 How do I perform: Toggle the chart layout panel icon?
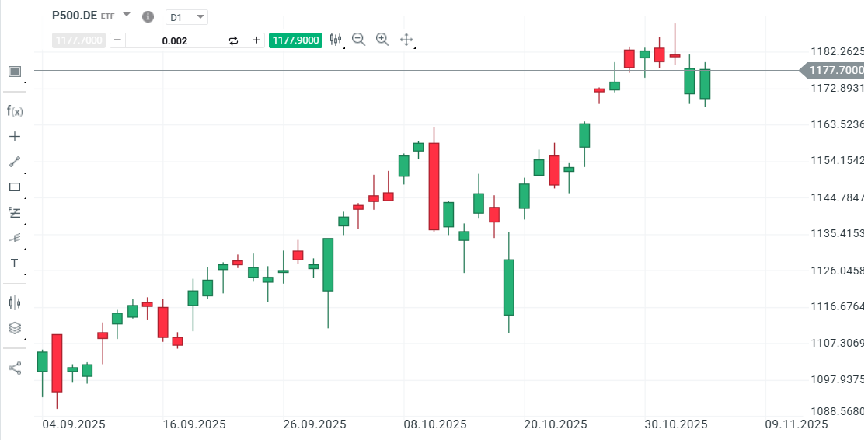tap(15, 72)
